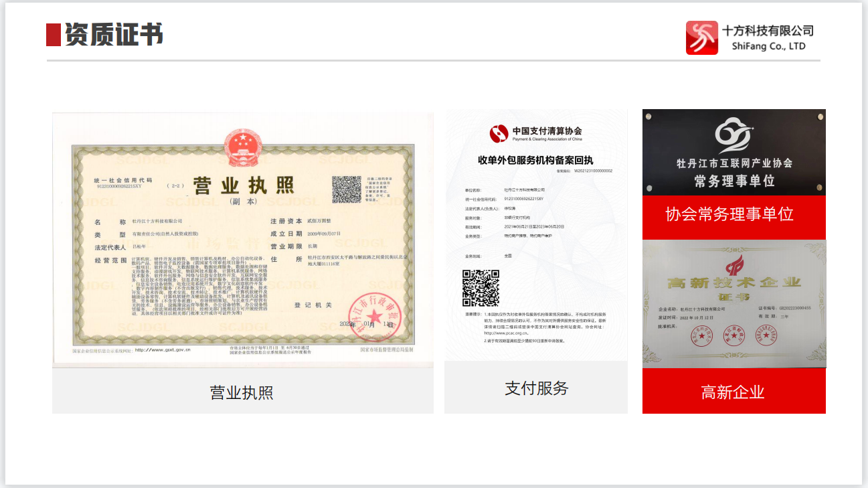868x488 pixels.
Task: Click the red ShiFang company logo icon
Action: [x=701, y=37]
